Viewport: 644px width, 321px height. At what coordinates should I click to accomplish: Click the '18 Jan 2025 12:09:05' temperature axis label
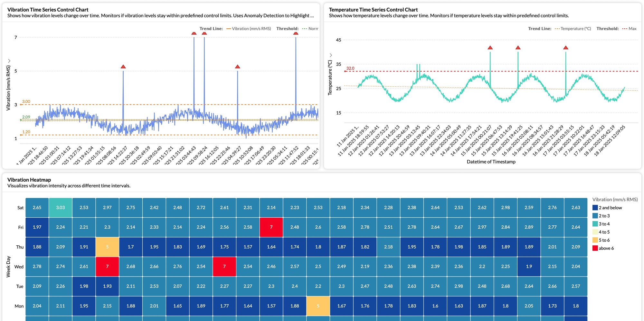coord(610,141)
